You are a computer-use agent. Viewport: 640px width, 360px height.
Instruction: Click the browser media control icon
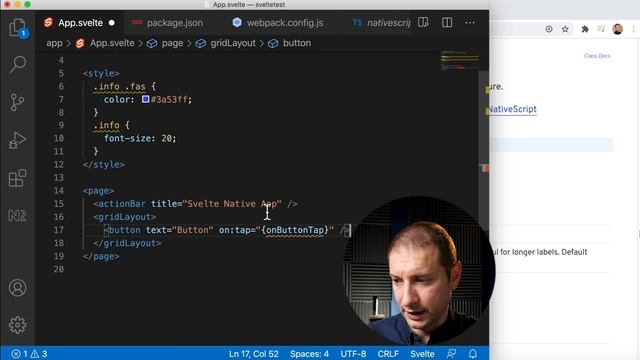601,29
